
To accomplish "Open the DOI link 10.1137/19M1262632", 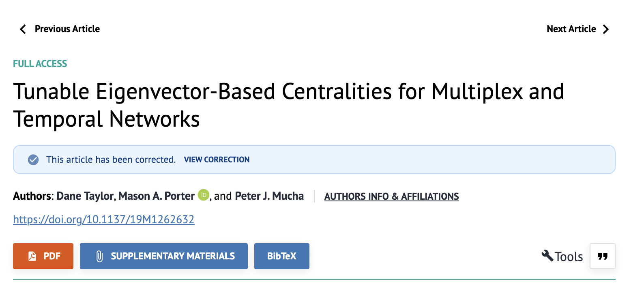I will (x=103, y=220).
